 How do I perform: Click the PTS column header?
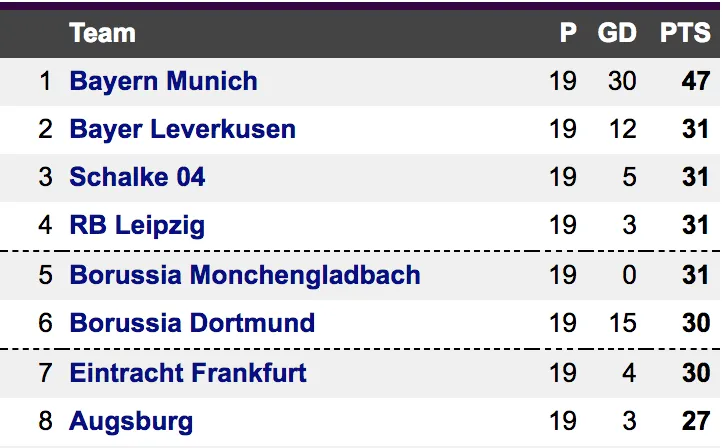(685, 33)
